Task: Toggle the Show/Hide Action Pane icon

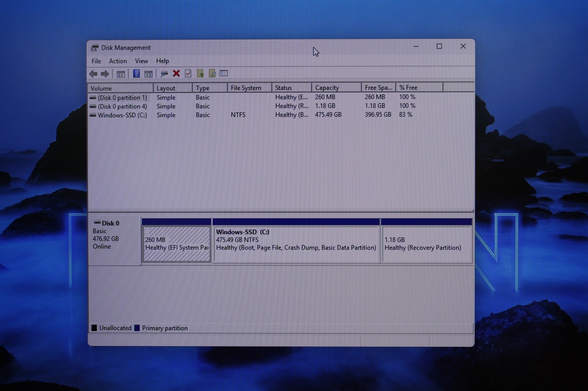Action: [149, 74]
